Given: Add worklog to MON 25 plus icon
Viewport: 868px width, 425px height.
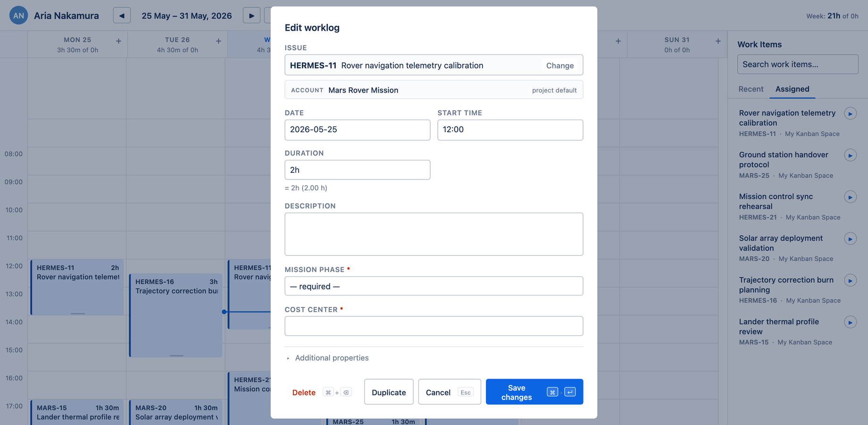Looking at the screenshot, I should (119, 41).
